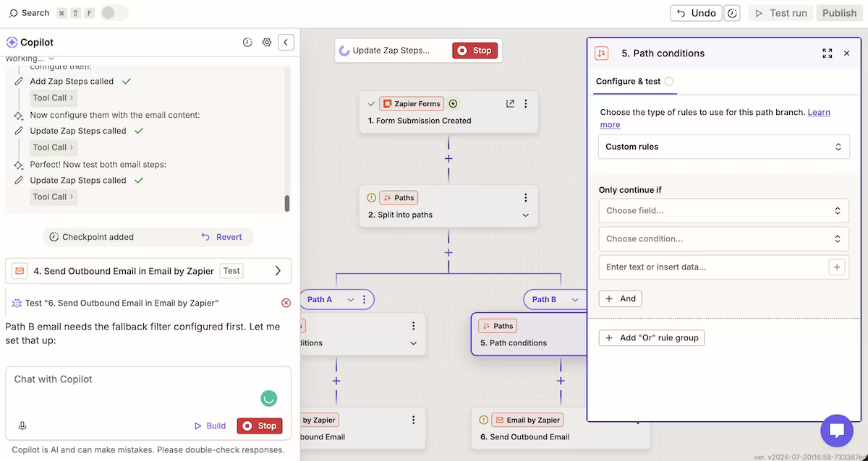
Task: Open three-dot menu on Split into paths step
Action: click(x=526, y=197)
